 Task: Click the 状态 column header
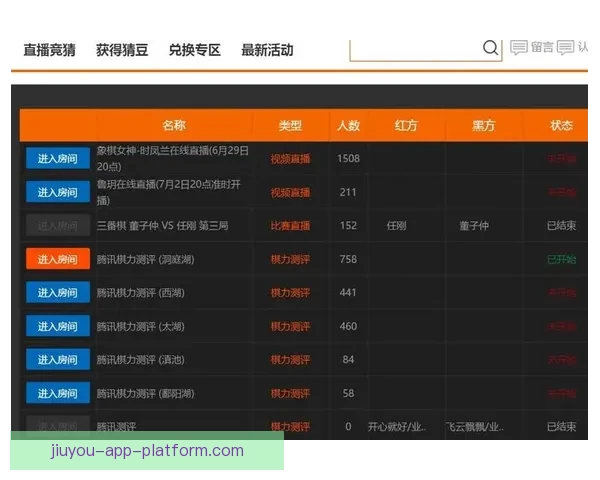pos(561,125)
